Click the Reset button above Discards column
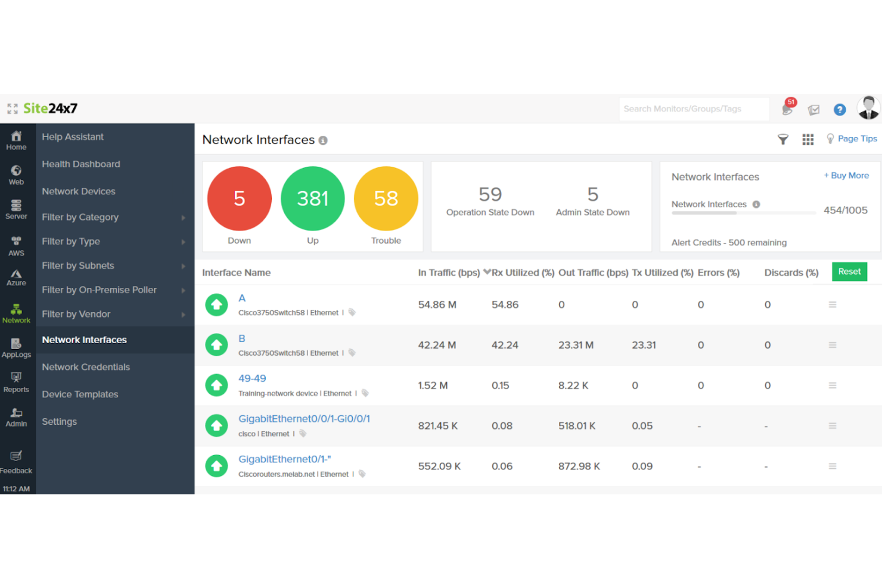The width and height of the screenshot is (882, 588). coord(849,272)
